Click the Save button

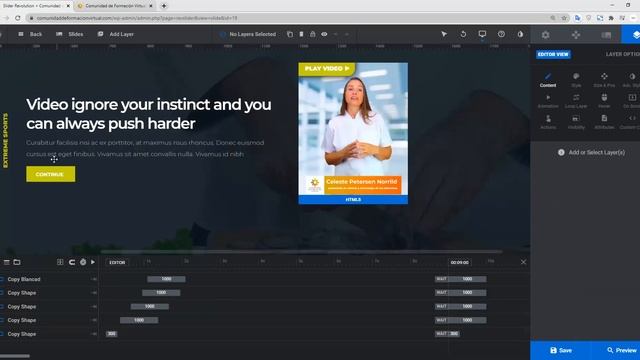(561, 350)
